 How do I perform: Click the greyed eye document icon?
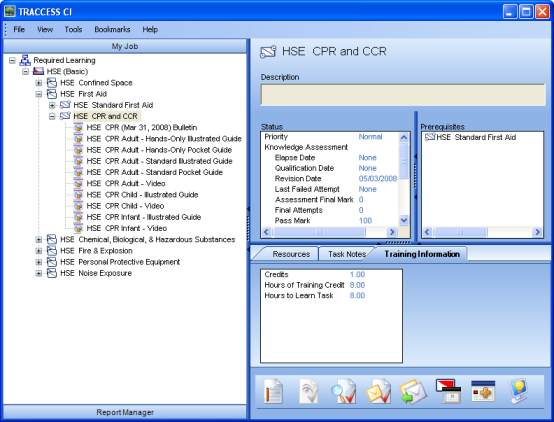(x=308, y=391)
